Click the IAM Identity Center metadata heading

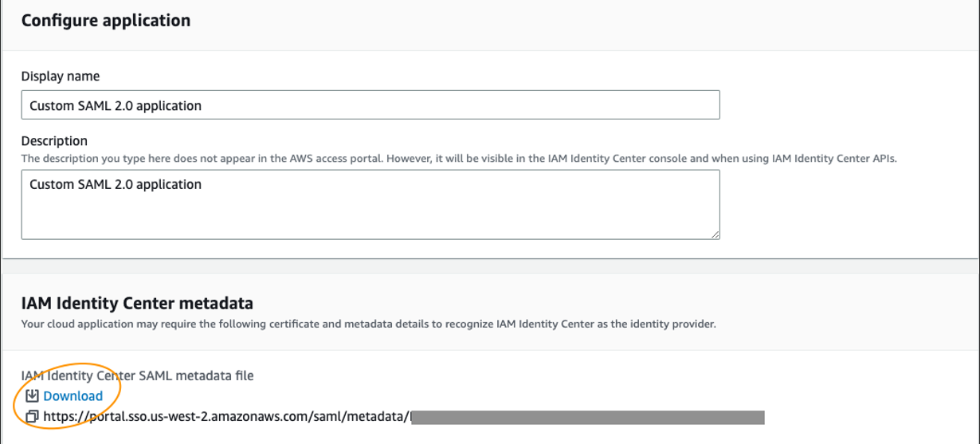tap(137, 303)
